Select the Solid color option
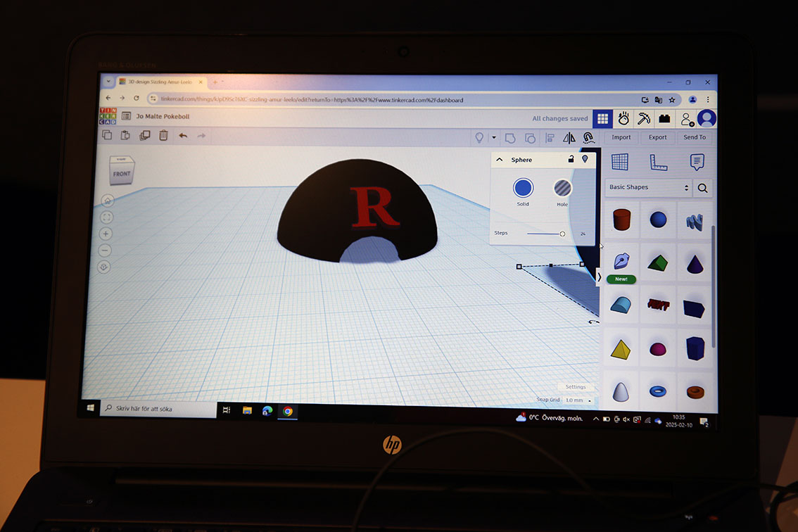This screenshot has height=532, width=798. [x=523, y=188]
